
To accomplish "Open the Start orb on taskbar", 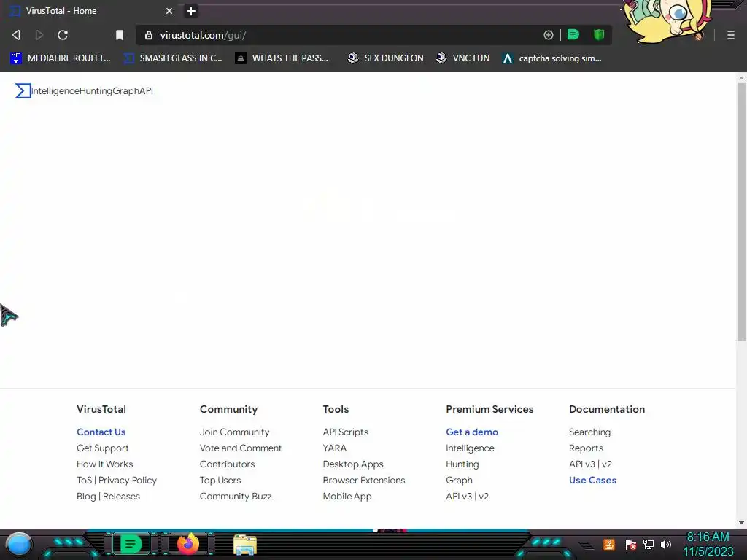I will click(18, 544).
